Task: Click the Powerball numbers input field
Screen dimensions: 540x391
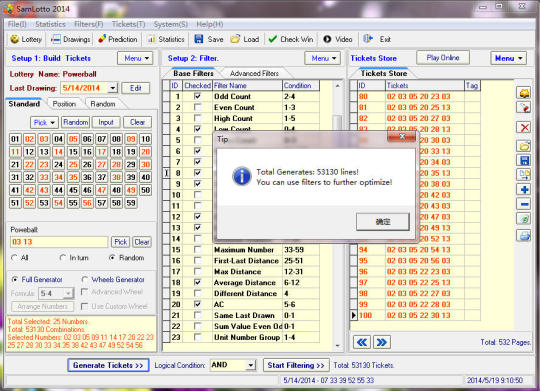Action: pos(59,242)
